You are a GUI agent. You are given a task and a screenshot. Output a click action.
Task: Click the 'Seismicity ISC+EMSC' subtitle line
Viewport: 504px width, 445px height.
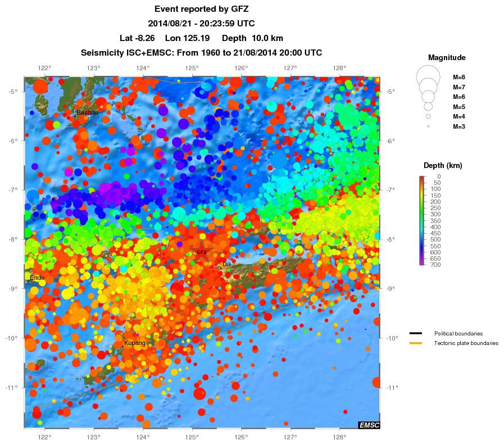click(202, 53)
